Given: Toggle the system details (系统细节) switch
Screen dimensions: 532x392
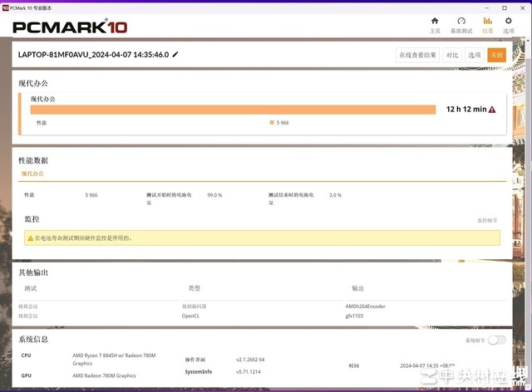Looking at the screenshot, I should click(x=497, y=341).
